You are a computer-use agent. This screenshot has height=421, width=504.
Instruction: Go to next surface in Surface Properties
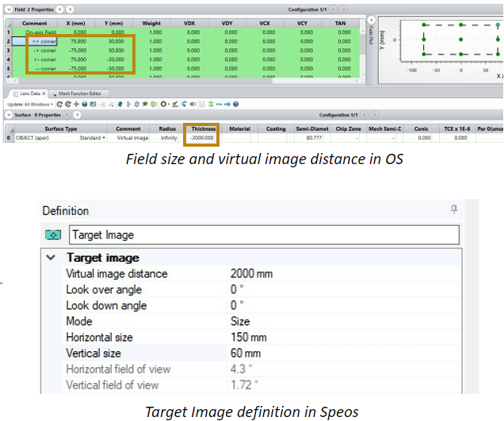[77, 115]
